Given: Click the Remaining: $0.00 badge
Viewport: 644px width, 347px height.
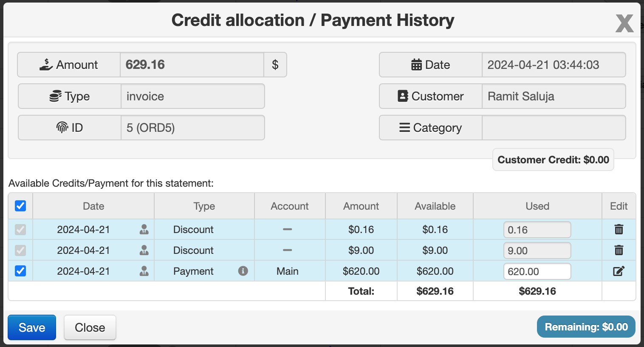Looking at the screenshot, I should pos(586,327).
